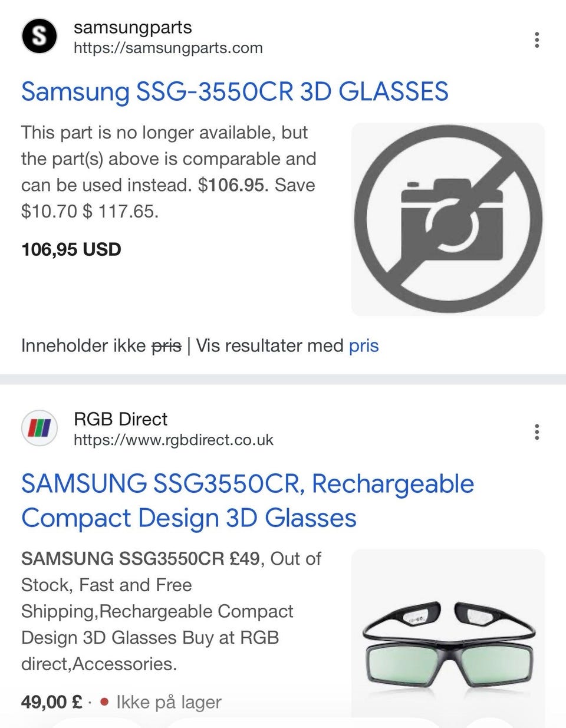Select the samsungparts site name
This screenshot has width=566, height=728.
pos(133,27)
